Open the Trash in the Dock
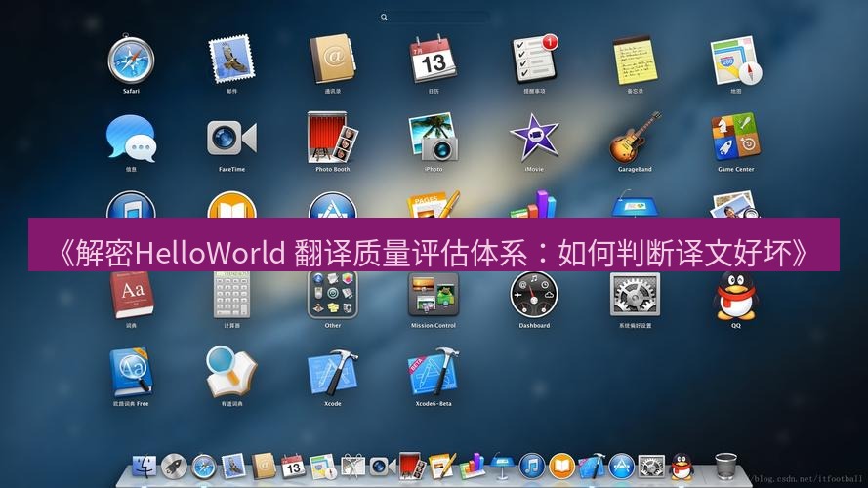Screen dimensions: 868x488 click(725, 466)
